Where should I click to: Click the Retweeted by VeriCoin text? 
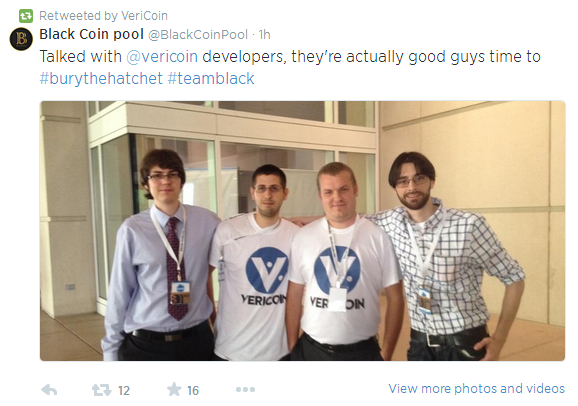103,16
